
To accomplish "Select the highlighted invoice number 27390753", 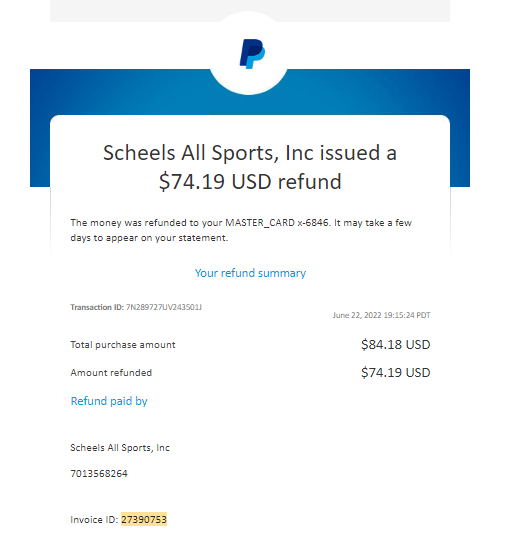I will pos(144,519).
